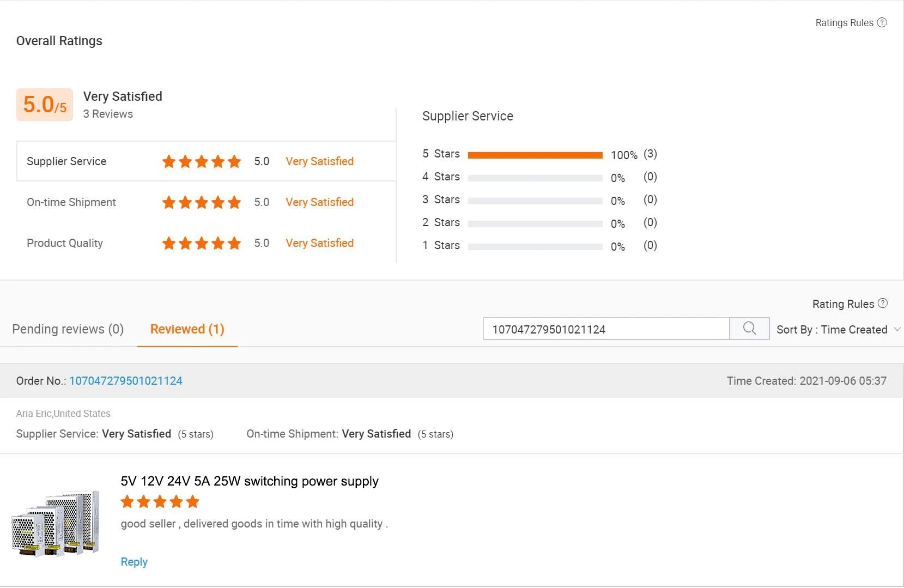Click the magnifier search icon button
Viewport: 904px width, 588px height.
coord(749,329)
